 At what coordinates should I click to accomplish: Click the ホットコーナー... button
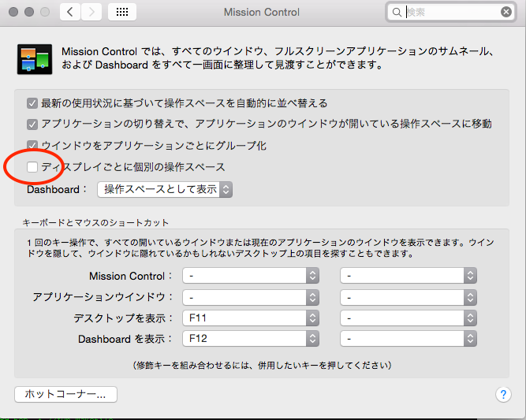65,394
